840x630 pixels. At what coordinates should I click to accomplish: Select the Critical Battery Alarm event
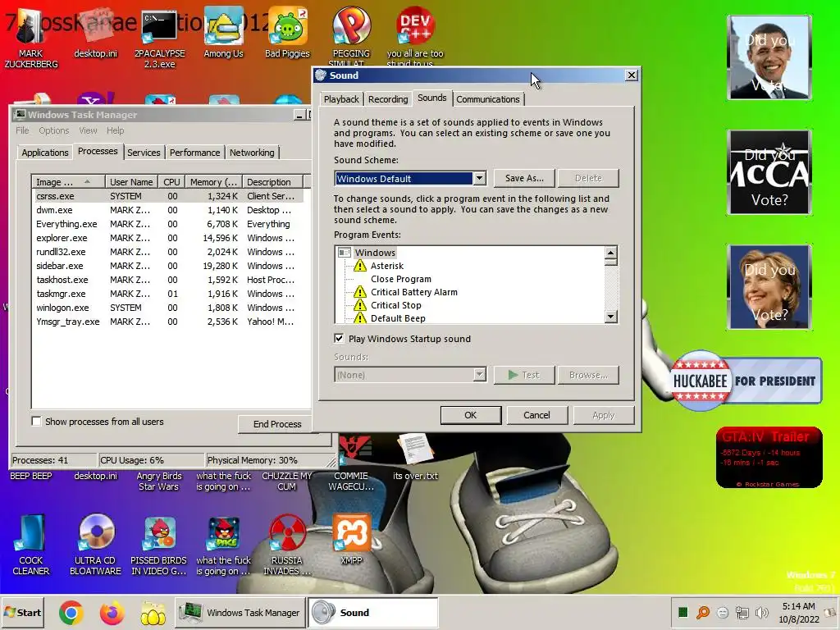(x=414, y=292)
